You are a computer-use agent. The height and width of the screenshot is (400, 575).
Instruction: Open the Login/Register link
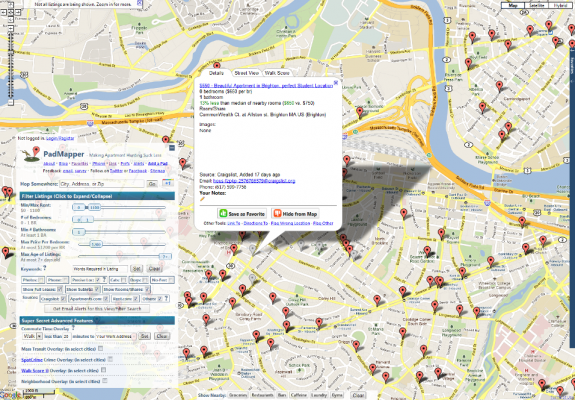click(x=60, y=139)
